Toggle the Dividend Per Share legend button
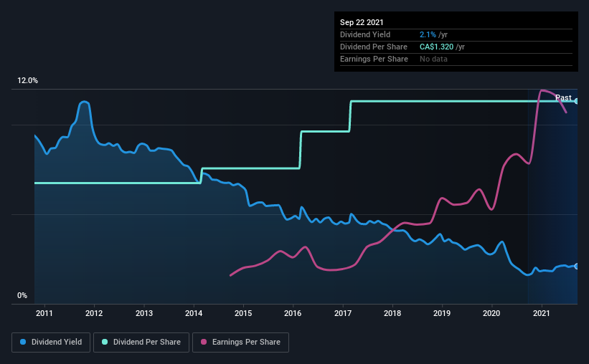The image size is (589, 364). (141, 343)
